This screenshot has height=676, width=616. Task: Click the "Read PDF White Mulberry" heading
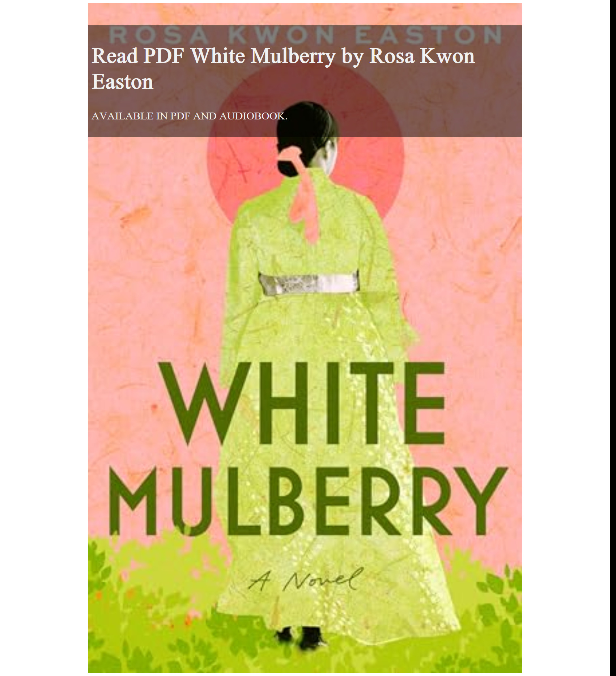pos(283,68)
